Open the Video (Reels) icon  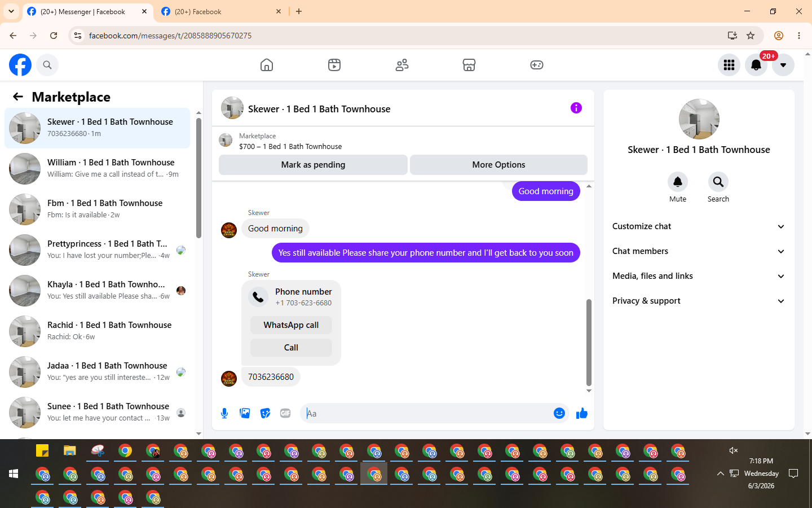pyautogui.click(x=334, y=65)
